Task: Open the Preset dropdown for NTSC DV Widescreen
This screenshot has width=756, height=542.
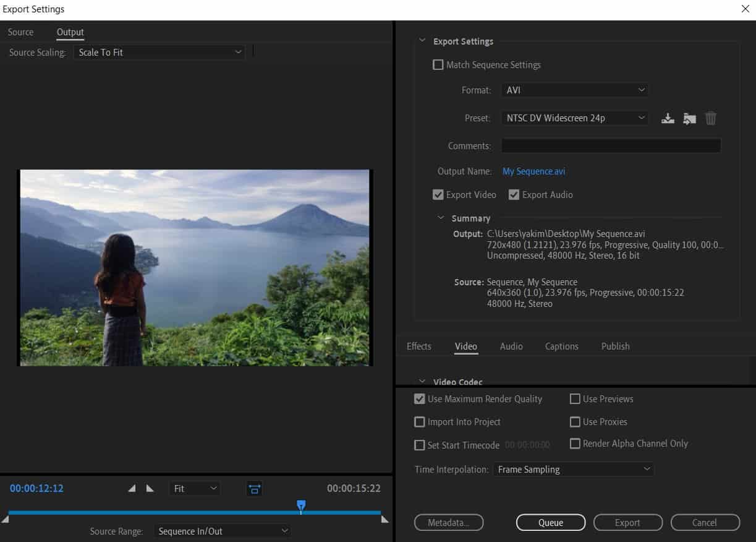Action: 574,118
